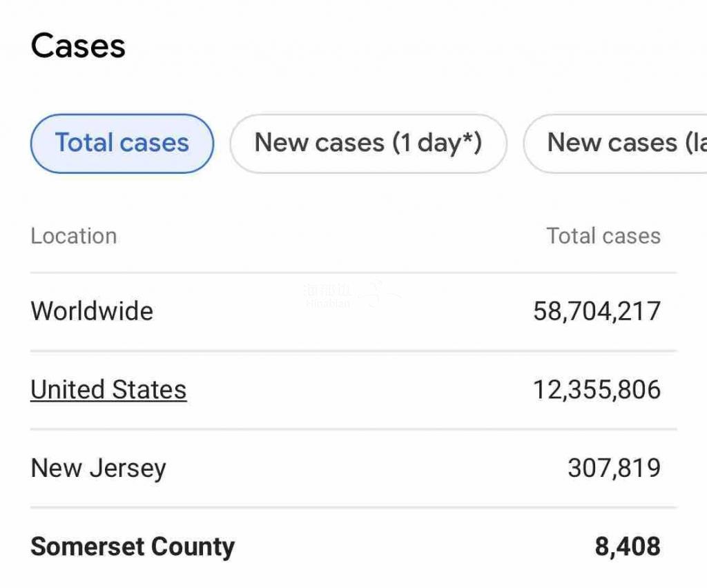Switch to New cases (1 day*) chip
Image resolution: width=707 pixels, height=588 pixels.
(368, 144)
